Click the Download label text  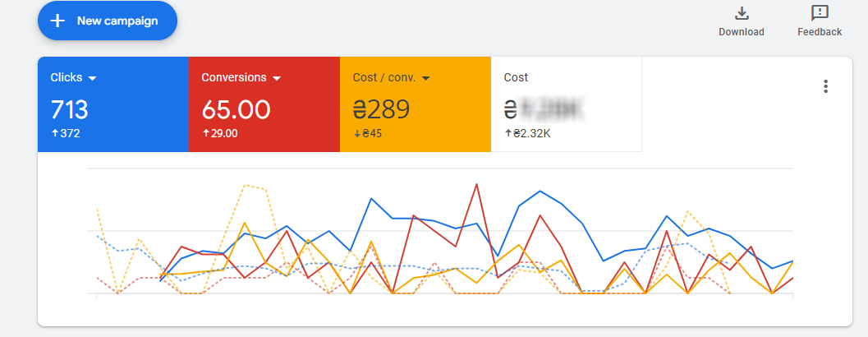point(742,32)
